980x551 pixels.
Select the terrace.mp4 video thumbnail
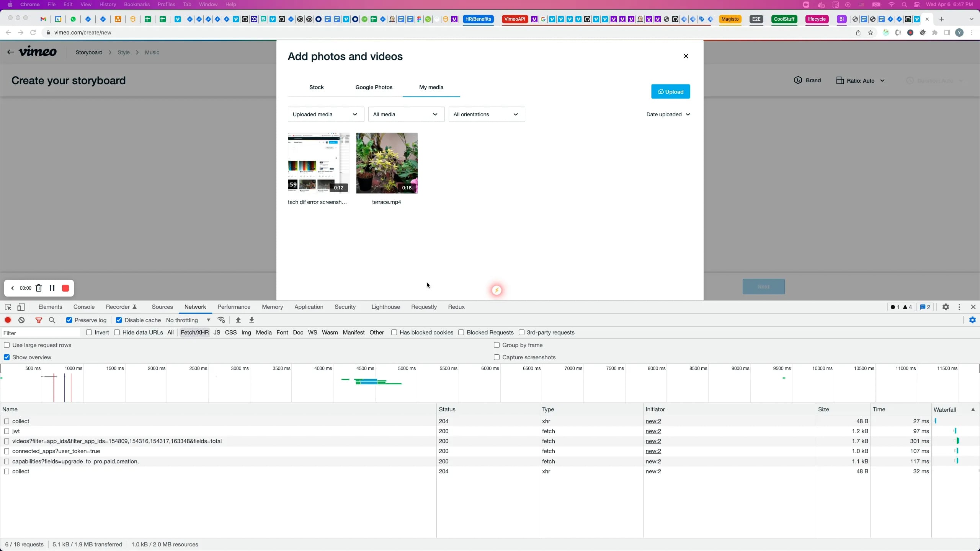tap(387, 163)
